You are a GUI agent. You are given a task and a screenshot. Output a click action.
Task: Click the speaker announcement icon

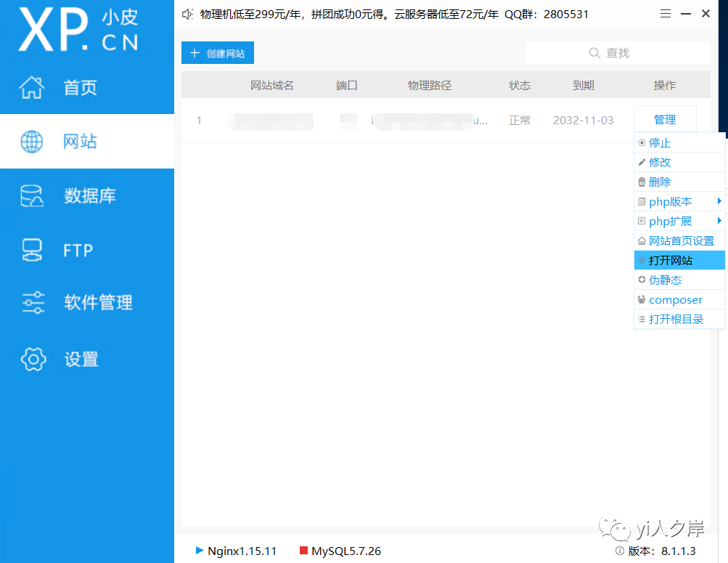tap(187, 15)
